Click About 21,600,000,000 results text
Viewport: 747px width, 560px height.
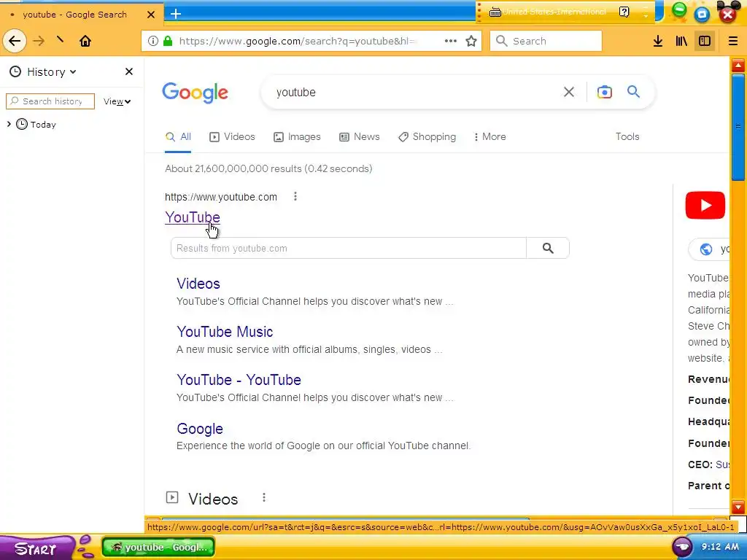click(x=268, y=168)
